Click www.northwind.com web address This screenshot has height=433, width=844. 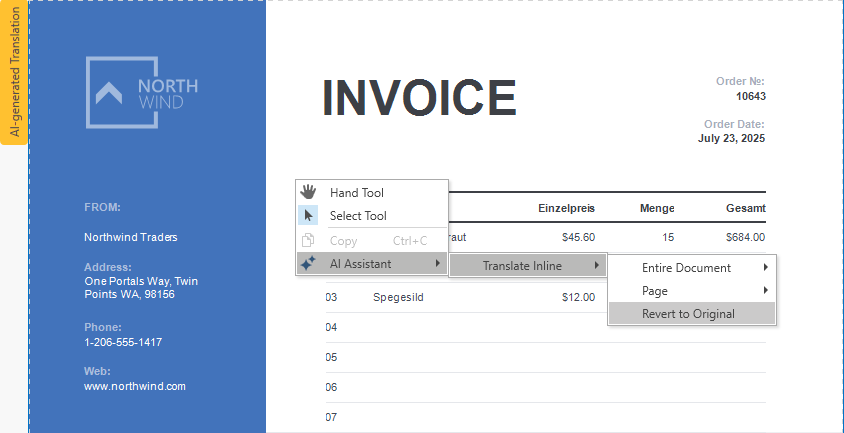(135, 386)
